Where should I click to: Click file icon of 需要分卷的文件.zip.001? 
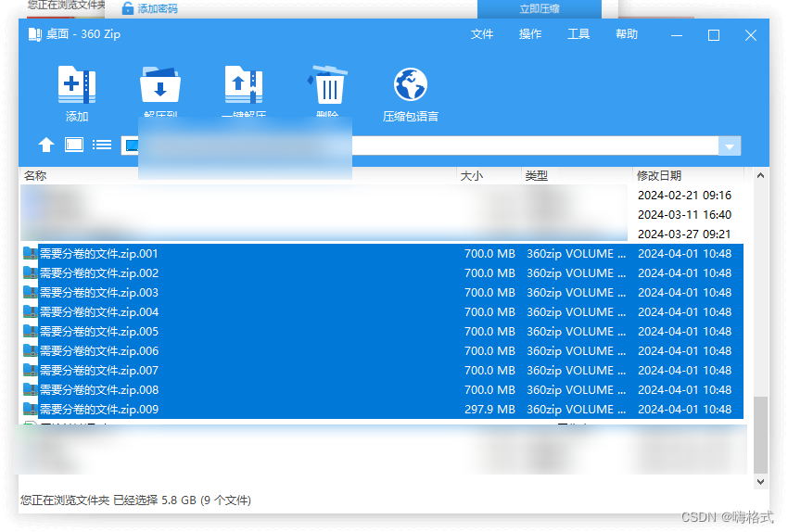point(31,253)
